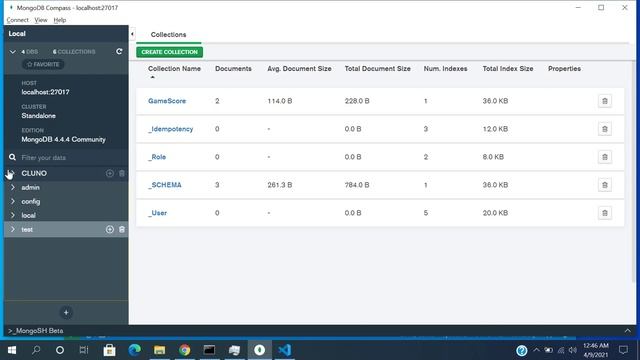This screenshot has height=360, width=640.
Task: Click the Filter your data field
Action: coord(66,157)
